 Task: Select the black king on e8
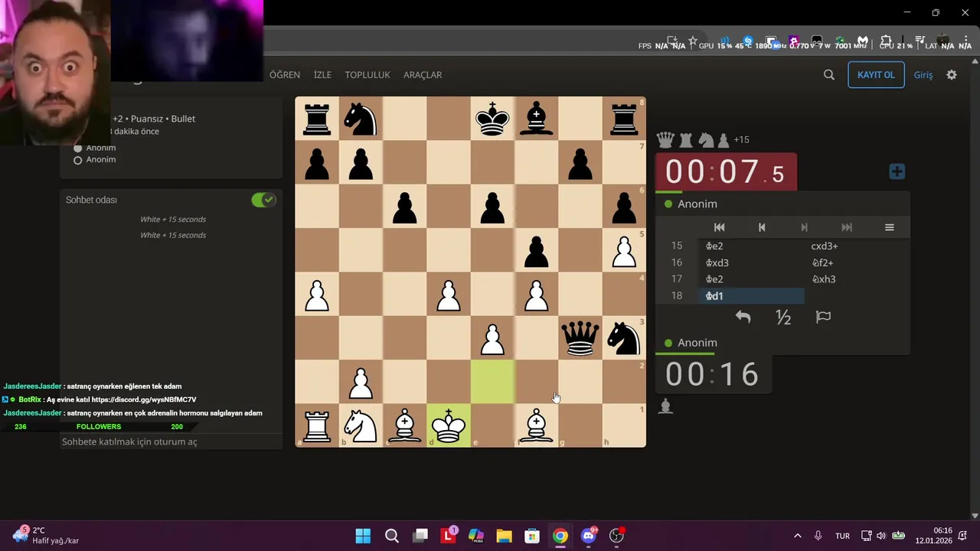point(492,119)
